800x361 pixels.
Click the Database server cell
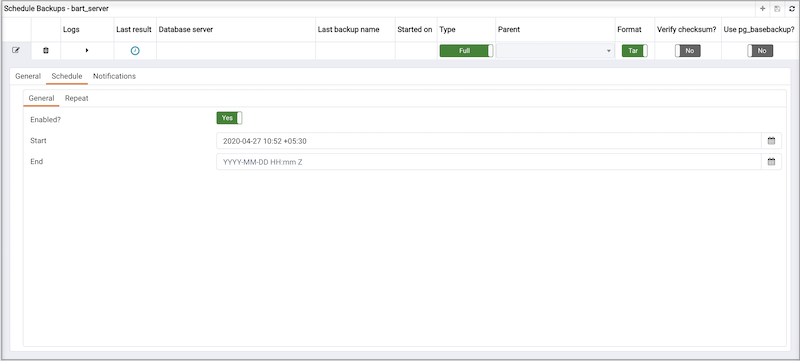(x=236, y=50)
